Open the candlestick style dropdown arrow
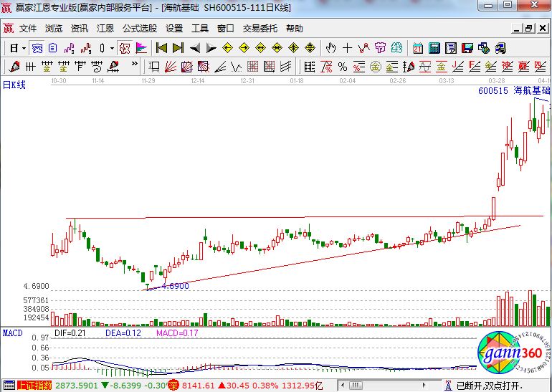552x392 pixels. click(111, 48)
